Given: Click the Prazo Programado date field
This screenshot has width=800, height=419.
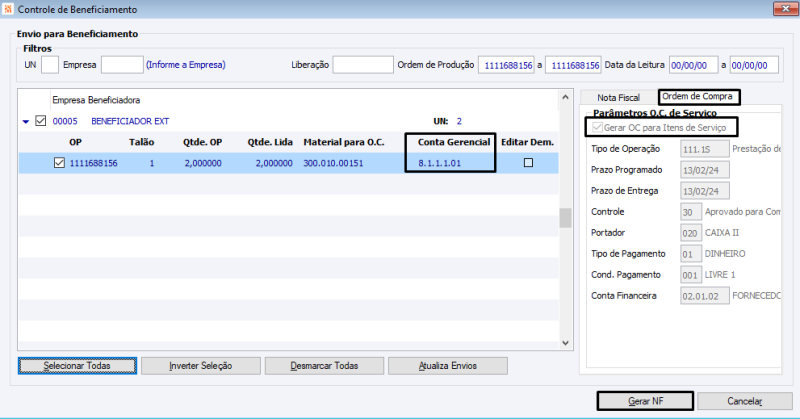Looking at the screenshot, I should (705, 170).
